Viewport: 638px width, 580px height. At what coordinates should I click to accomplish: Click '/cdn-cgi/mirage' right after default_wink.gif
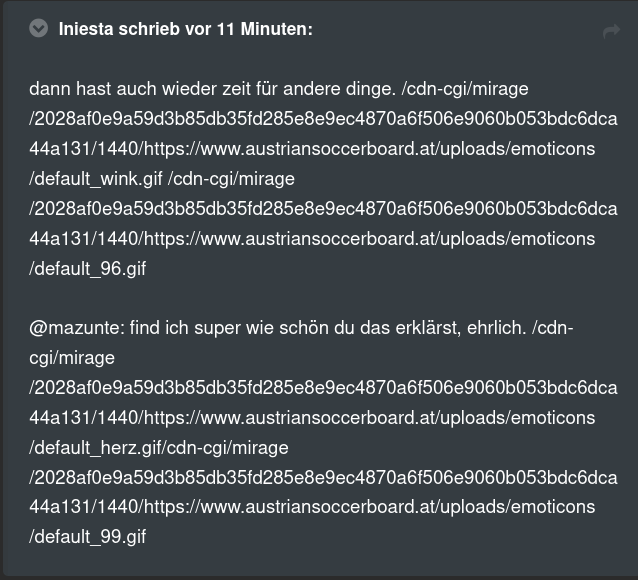coord(231,179)
